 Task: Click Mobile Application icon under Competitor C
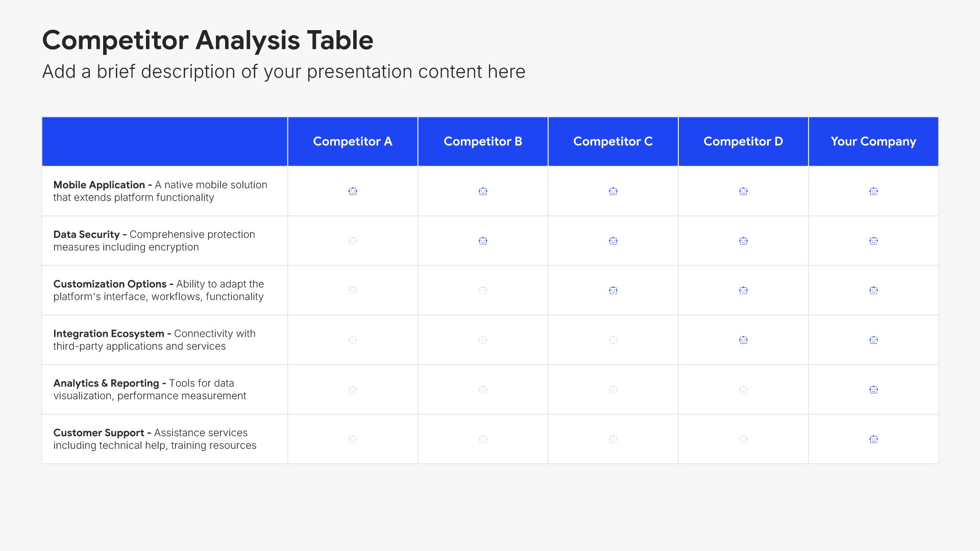613,191
